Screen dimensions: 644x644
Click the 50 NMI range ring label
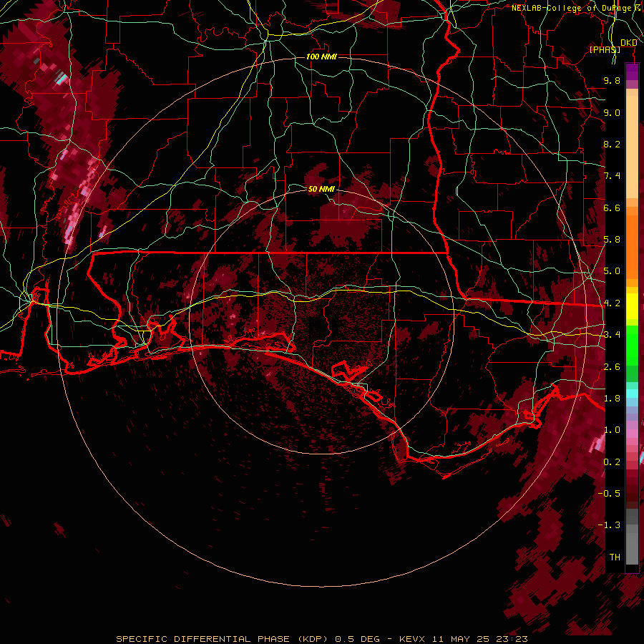point(321,189)
